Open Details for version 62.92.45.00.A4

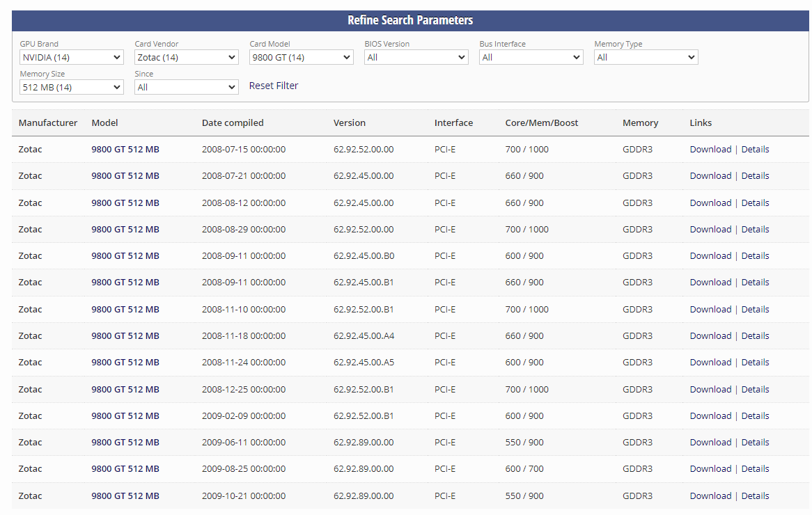click(755, 336)
